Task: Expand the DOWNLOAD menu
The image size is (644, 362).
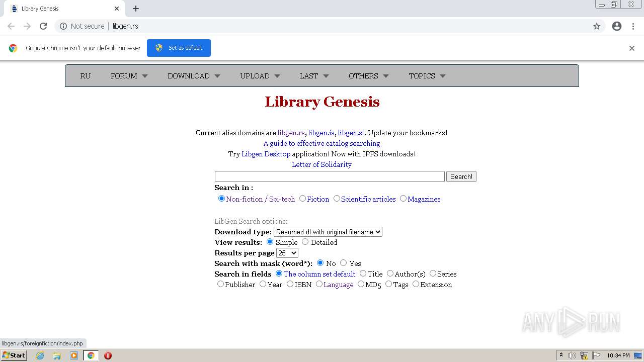Action: [194, 76]
